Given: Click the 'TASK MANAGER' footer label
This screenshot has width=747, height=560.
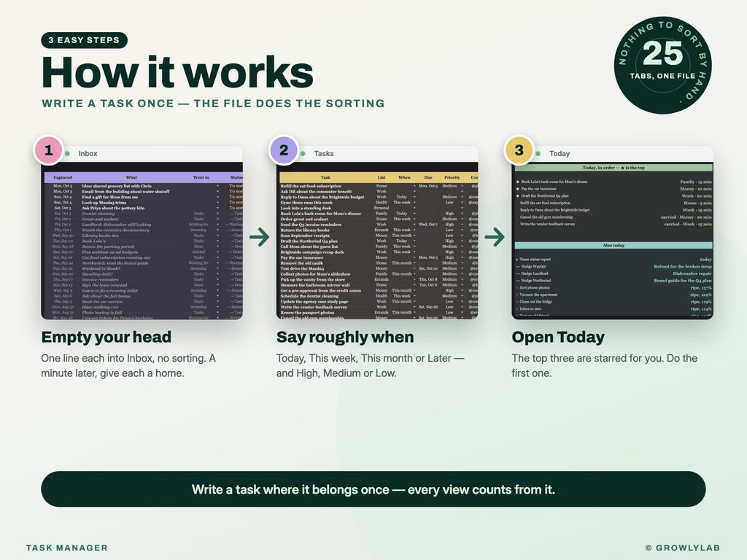Looking at the screenshot, I should click(x=67, y=548).
